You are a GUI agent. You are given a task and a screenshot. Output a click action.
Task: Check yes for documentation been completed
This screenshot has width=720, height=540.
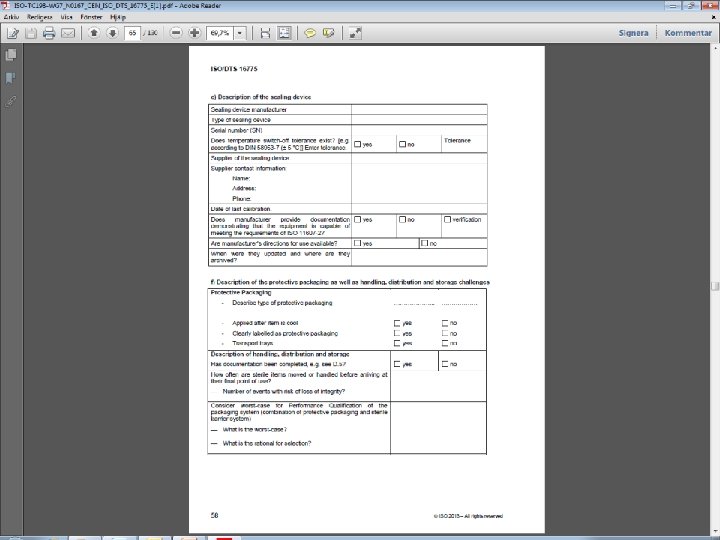click(x=397, y=364)
